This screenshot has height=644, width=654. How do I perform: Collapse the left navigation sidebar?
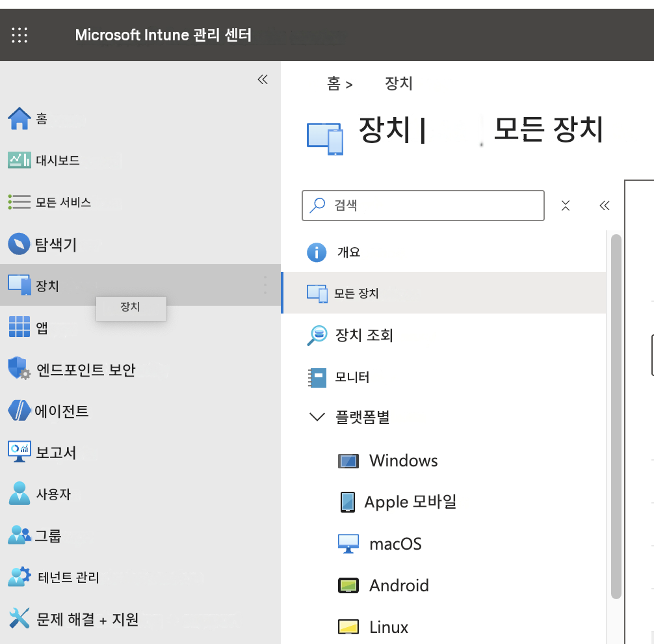point(263,79)
